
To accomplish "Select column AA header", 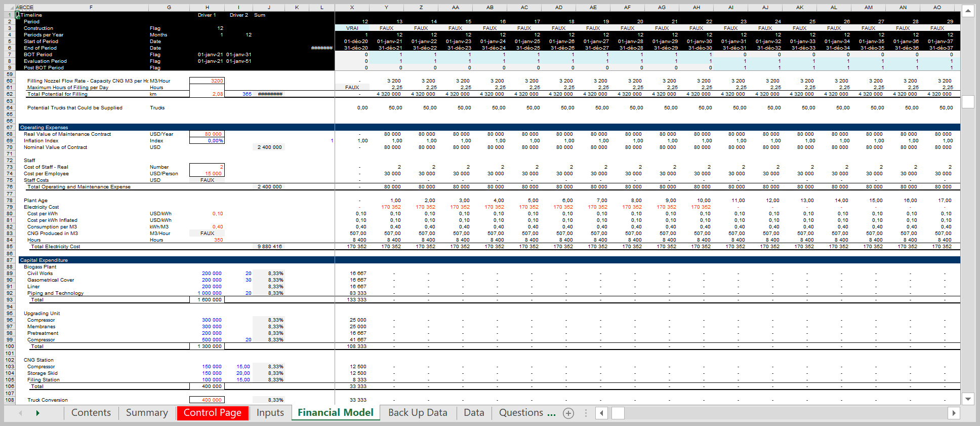I will (x=456, y=8).
